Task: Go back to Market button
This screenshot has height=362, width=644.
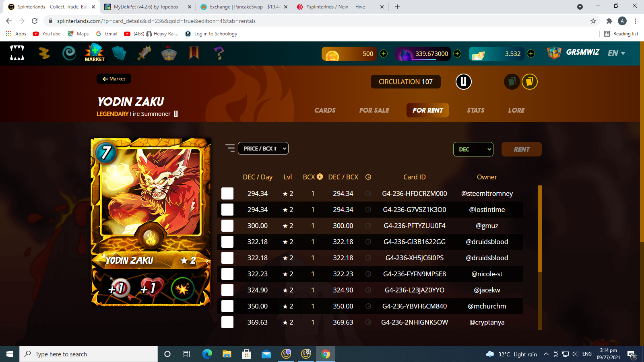Action: pyautogui.click(x=114, y=79)
